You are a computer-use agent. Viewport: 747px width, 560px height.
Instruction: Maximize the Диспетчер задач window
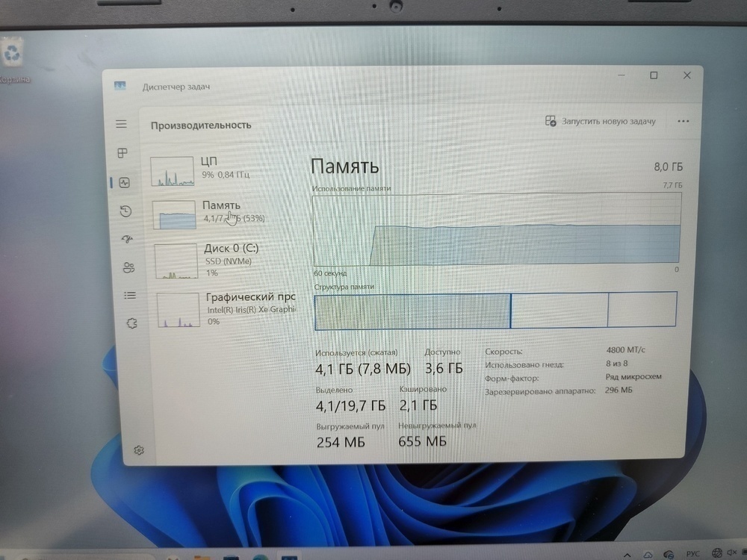[654, 75]
